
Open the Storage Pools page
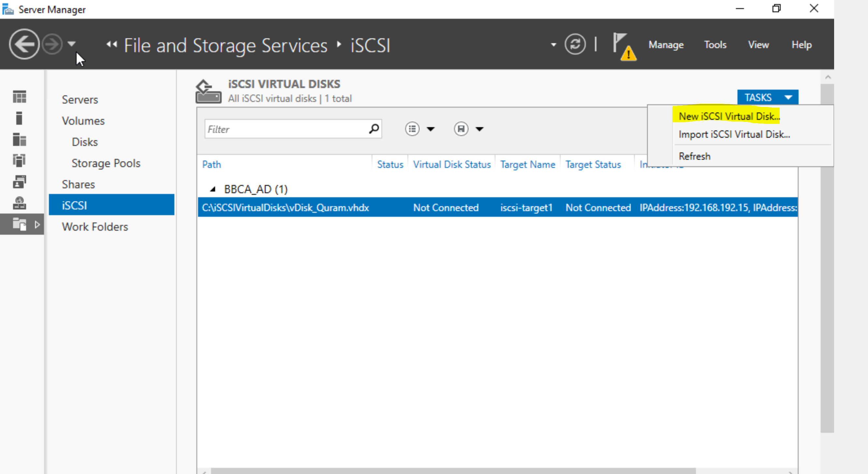coord(106,163)
